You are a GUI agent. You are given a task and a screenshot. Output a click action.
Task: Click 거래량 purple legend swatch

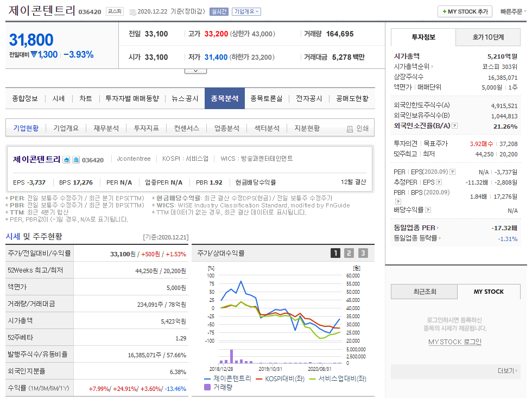click(x=207, y=387)
